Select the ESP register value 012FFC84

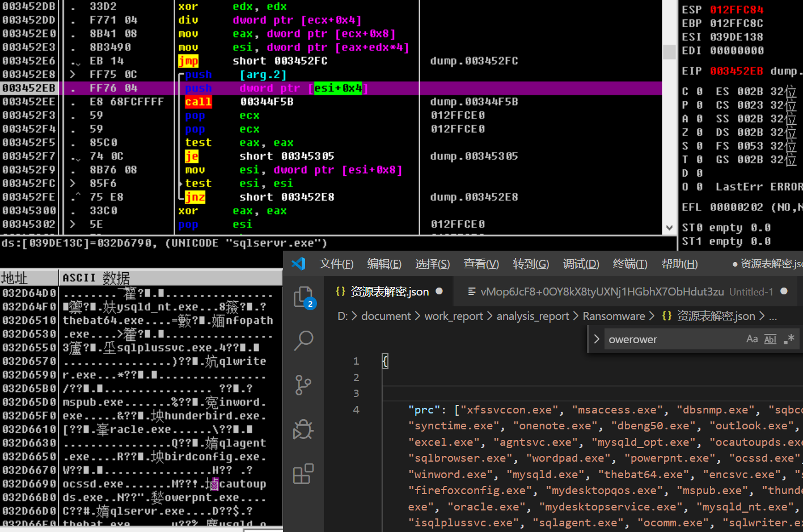click(x=737, y=10)
